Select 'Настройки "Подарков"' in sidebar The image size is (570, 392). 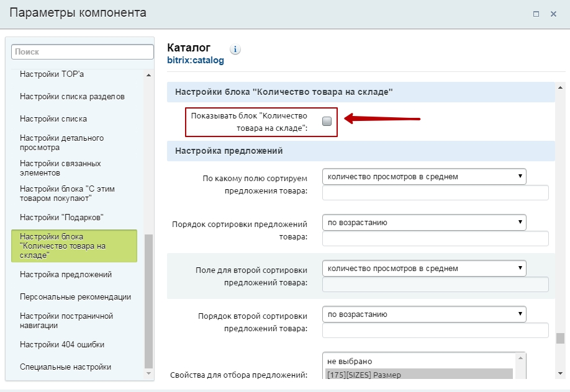click(x=61, y=217)
